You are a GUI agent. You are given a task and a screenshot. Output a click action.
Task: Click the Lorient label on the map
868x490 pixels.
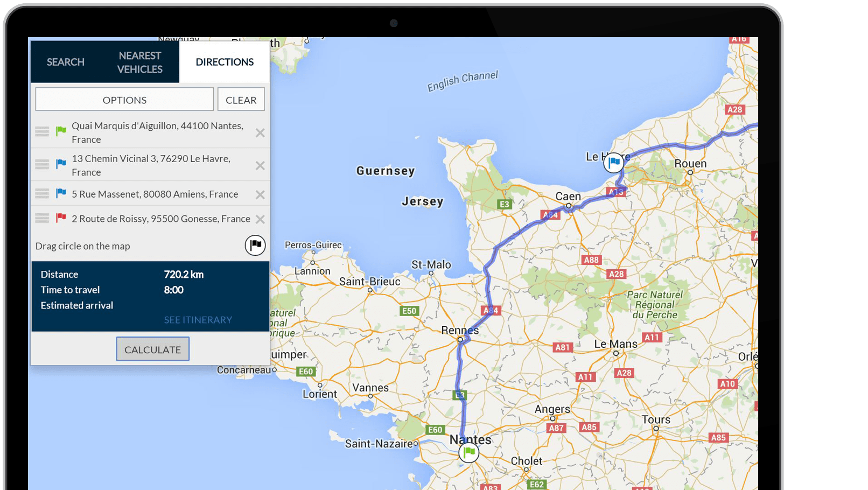pyautogui.click(x=320, y=394)
